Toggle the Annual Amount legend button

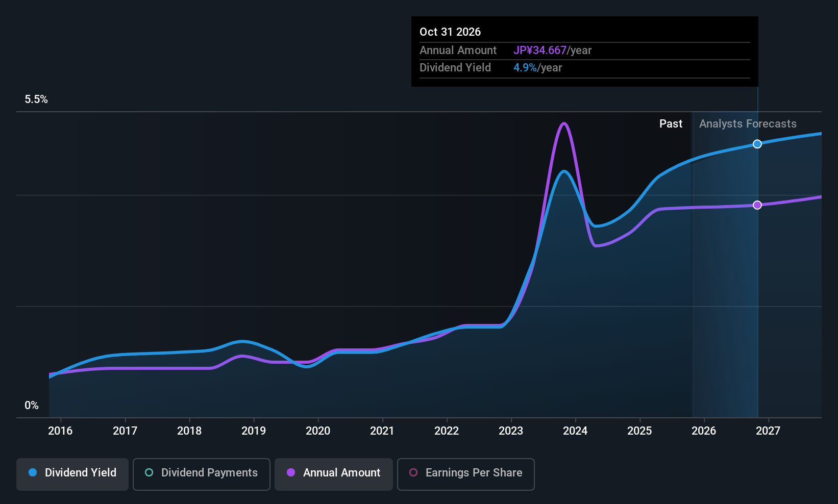(334, 473)
